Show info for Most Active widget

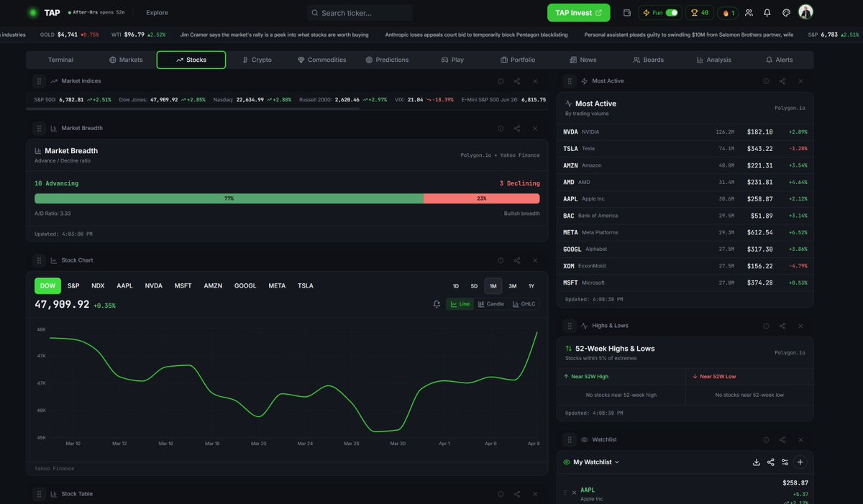click(x=766, y=81)
